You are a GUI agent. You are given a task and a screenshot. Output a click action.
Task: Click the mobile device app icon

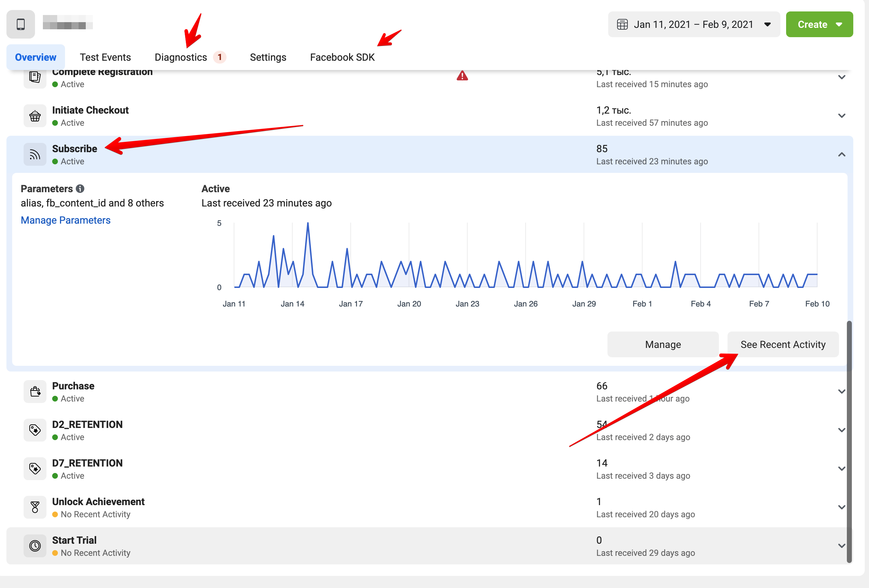click(21, 24)
